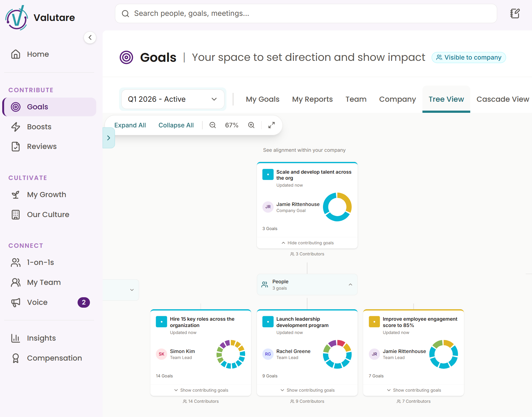Click the 1-on-1s people icon
This screenshot has height=417, width=532.
click(x=16, y=262)
